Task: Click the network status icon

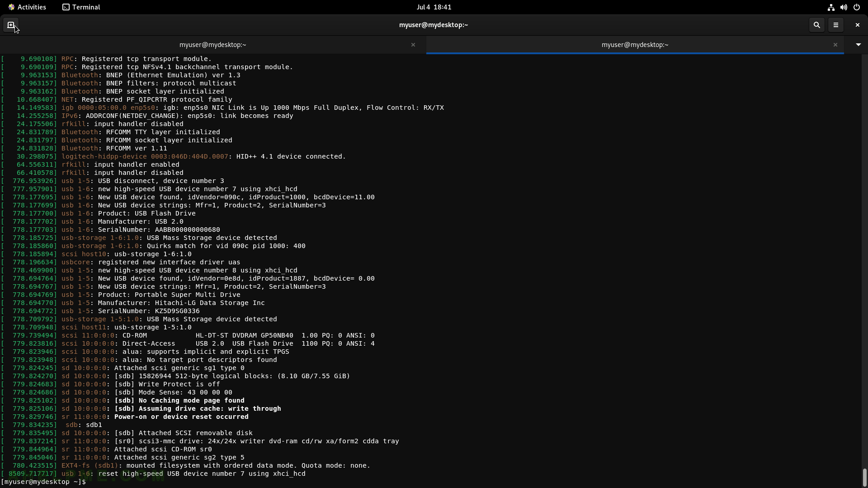Action: (x=830, y=7)
